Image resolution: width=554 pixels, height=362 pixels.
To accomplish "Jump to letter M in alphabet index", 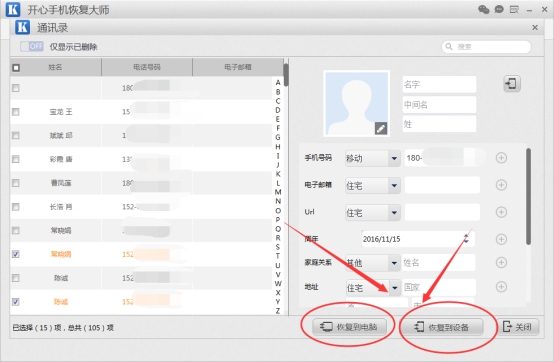I will pos(278,192).
